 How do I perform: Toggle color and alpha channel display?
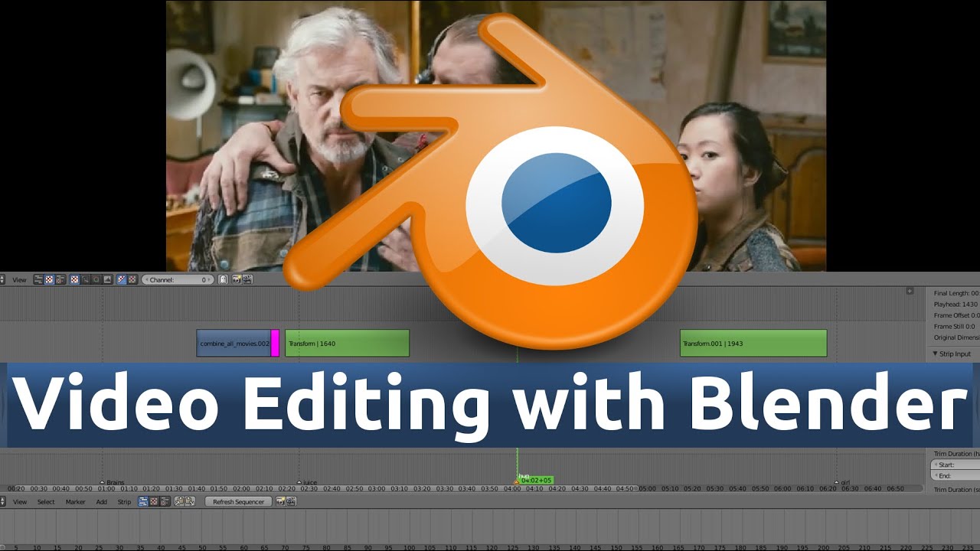point(122,280)
